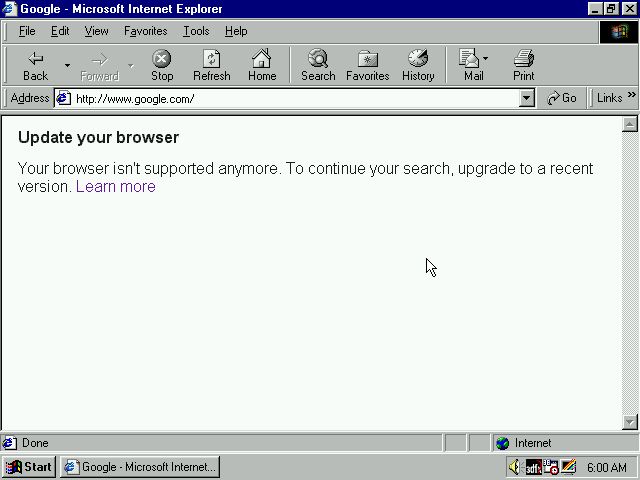
Task: Click the Internet Explorer title bar icon
Action: click(10, 9)
